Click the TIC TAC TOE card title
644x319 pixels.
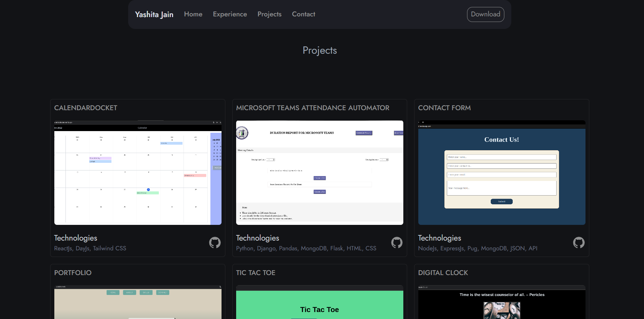pos(256,273)
